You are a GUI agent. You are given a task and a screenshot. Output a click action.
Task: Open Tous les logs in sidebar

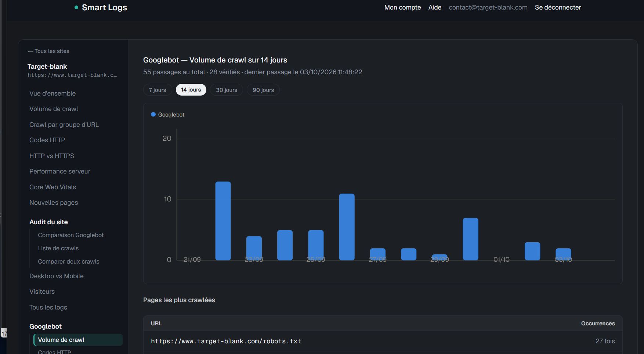point(48,307)
